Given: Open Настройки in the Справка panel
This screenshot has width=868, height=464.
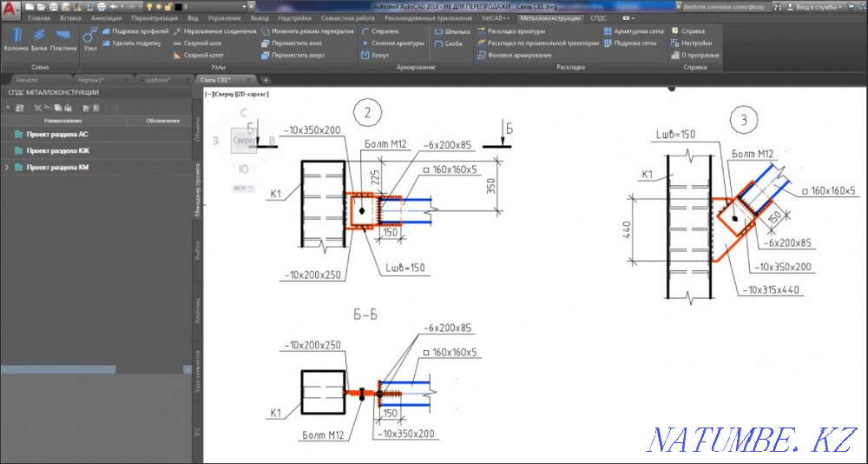Looking at the screenshot, I should click(696, 43).
